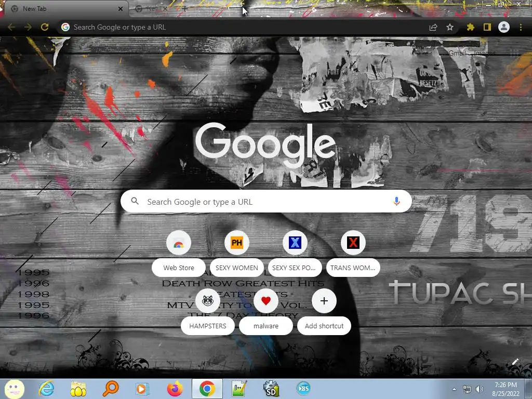Open the media player taskbar icon
Image resolution: width=532 pixels, height=399 pixels.
pyautogui.click(x=142, y=389)
